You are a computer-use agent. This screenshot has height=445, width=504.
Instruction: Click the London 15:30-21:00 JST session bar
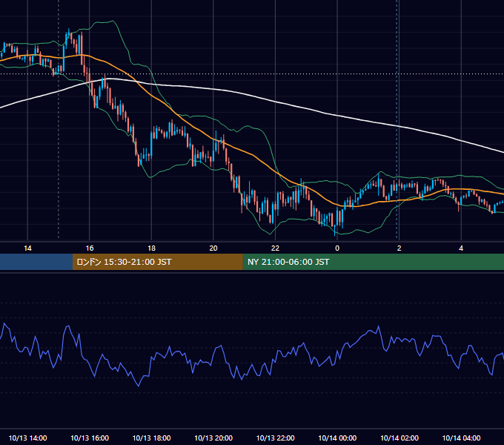157,262
